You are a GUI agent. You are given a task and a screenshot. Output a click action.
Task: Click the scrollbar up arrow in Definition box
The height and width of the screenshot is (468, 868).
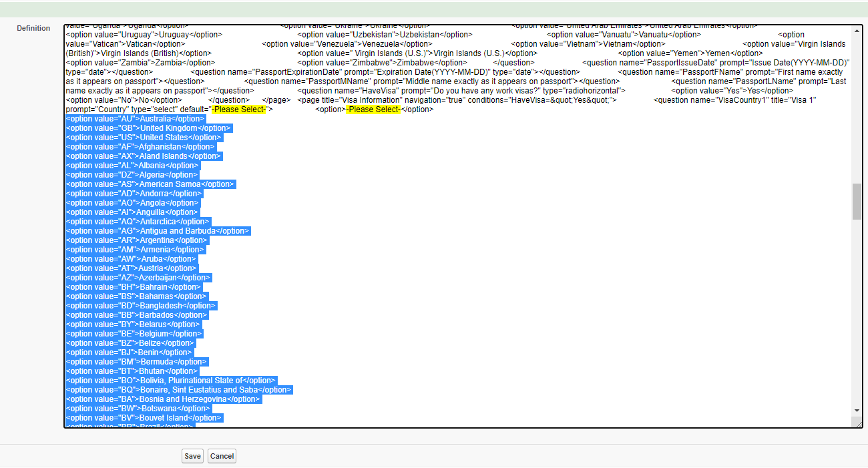[857, 30]
